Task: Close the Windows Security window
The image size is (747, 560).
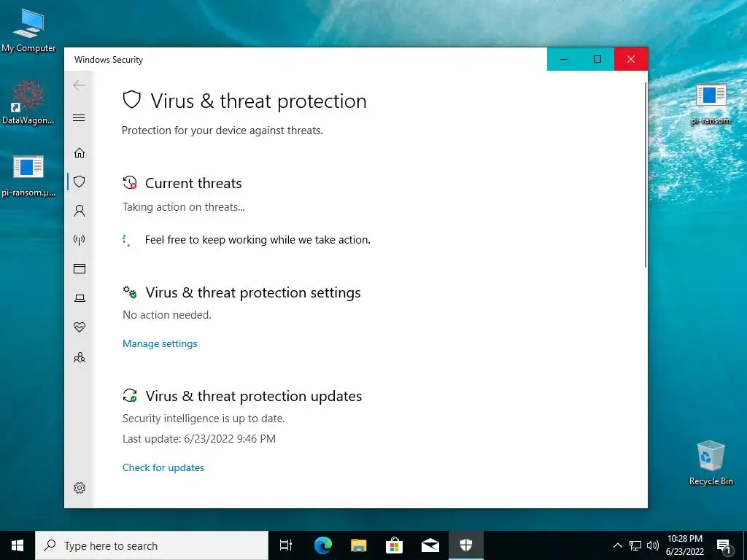Action: (x=631, y=59)
